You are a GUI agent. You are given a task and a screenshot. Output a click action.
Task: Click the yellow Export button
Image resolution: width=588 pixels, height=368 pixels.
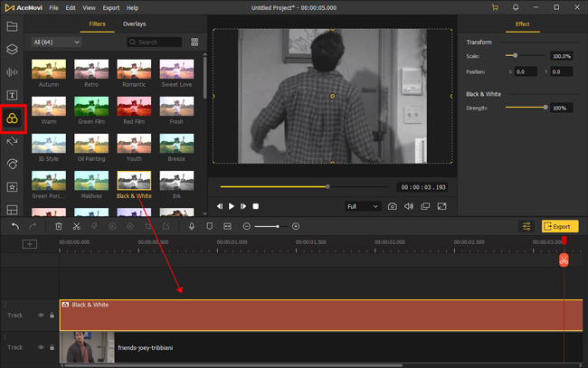point(560,226)
